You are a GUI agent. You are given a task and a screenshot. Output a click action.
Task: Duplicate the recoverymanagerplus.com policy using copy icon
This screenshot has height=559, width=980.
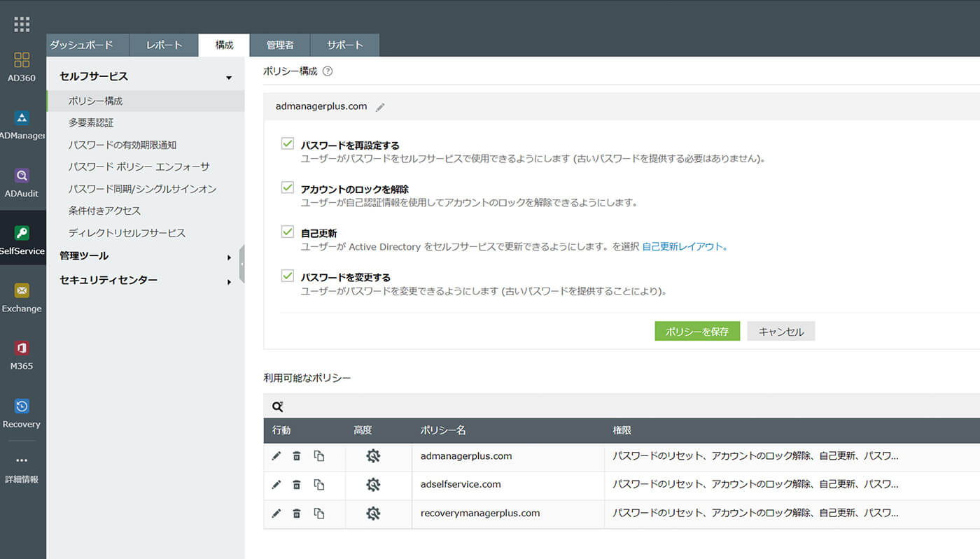tap(318, 513)
